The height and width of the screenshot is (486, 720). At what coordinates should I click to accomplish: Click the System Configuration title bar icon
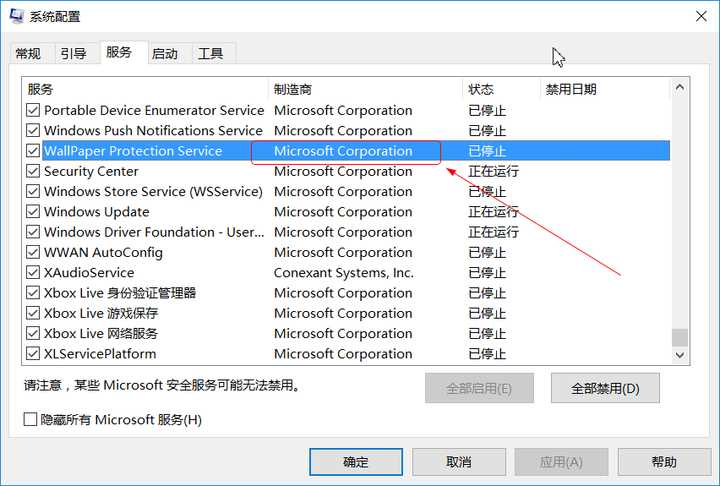point(17,16)
